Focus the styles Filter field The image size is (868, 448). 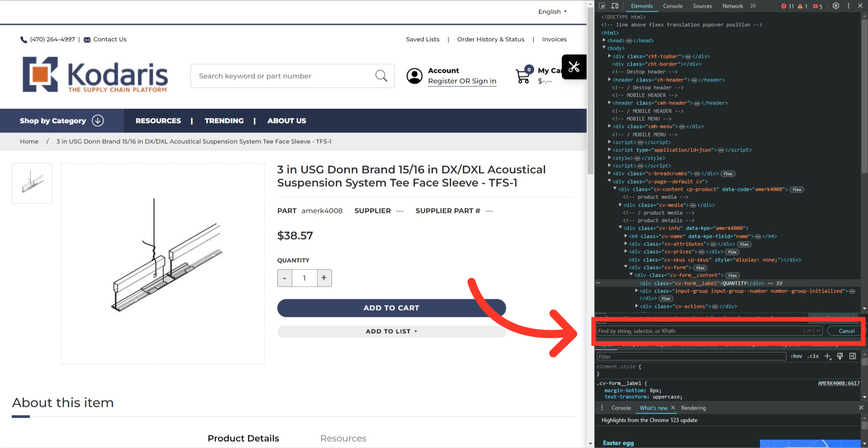tap(691, 356)
